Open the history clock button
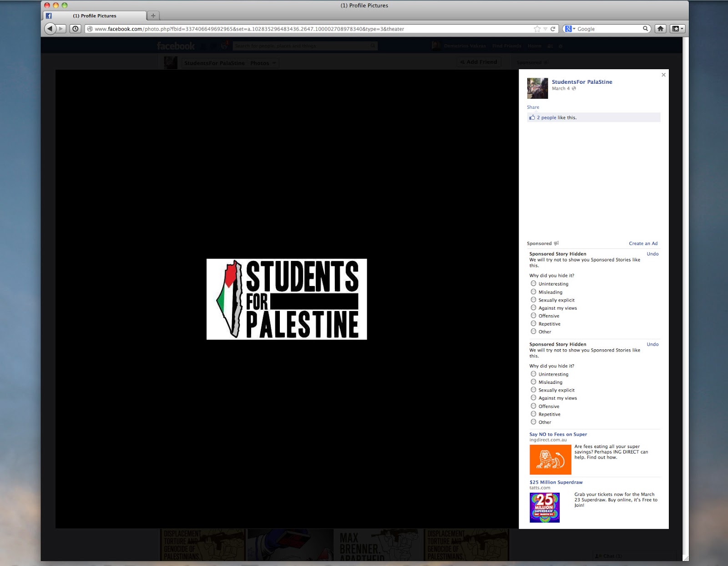 pyautogui.click(x=76, y=29)
